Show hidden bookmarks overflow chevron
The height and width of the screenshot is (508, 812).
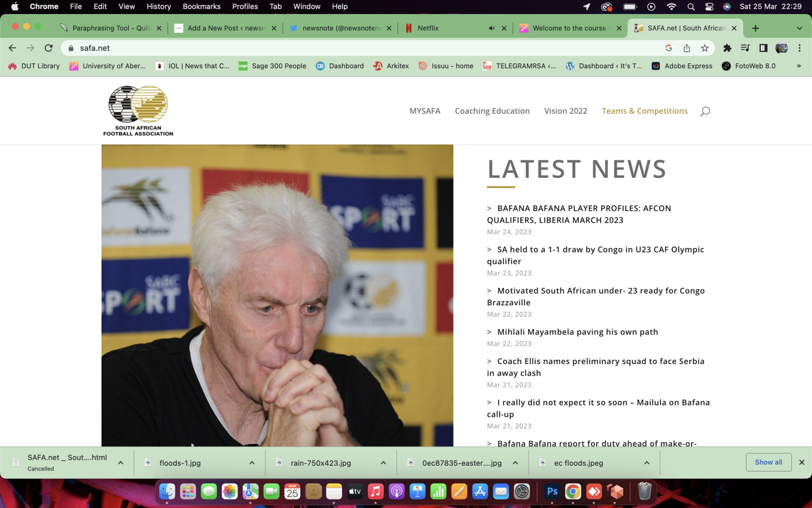point(799,66)
